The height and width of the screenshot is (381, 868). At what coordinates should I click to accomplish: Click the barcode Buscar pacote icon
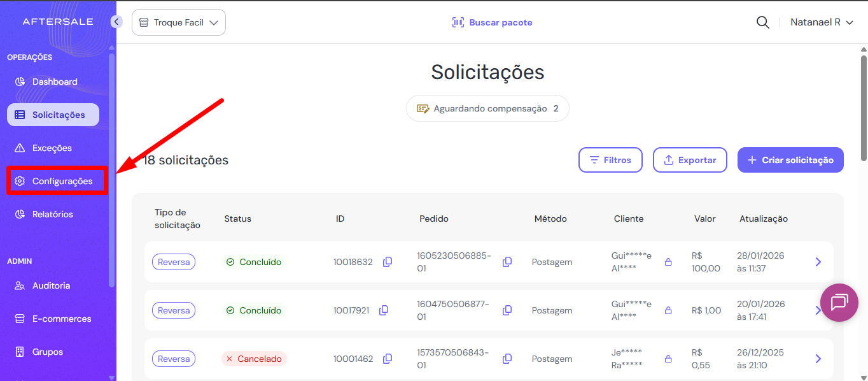(458, 22)
